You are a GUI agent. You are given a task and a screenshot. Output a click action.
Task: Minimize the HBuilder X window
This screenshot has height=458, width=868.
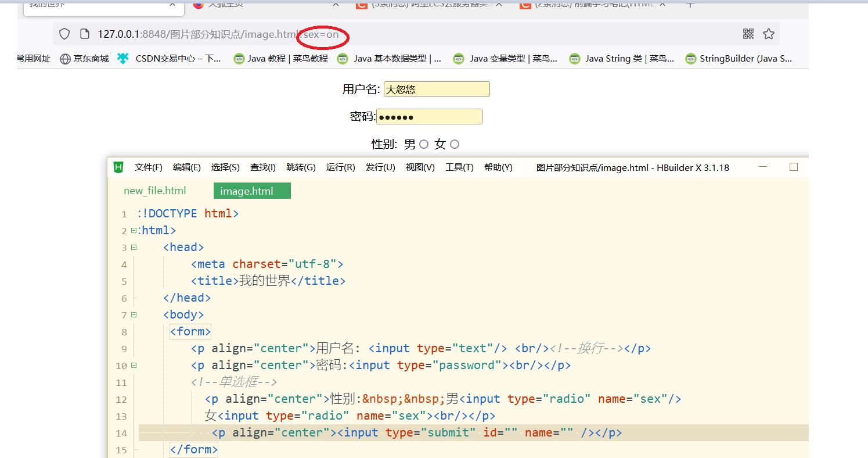[763, 167]
